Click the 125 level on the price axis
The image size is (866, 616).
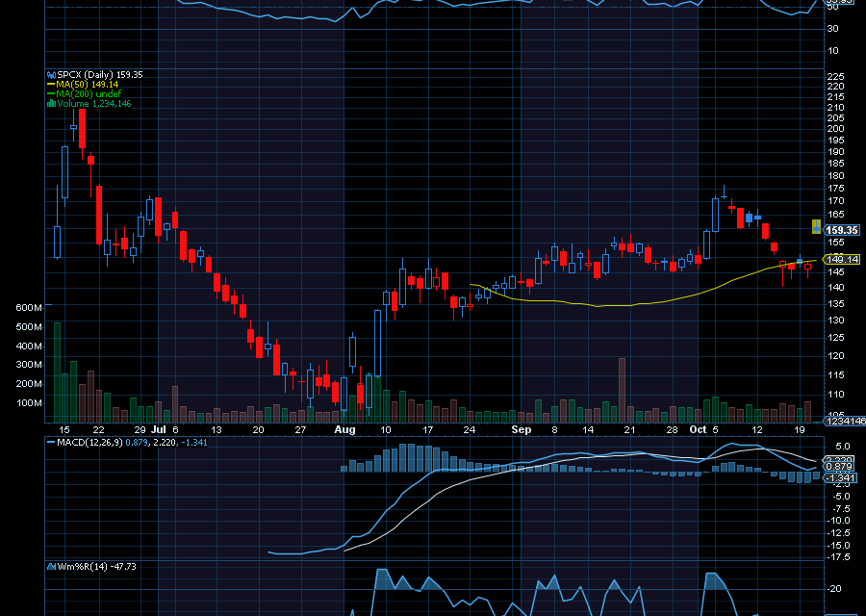(x=836, y=338)
